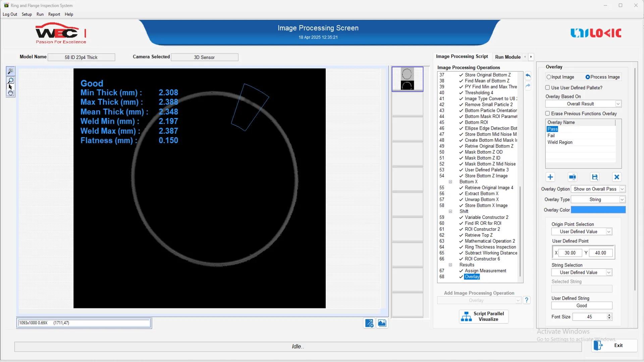Select the hand pan tool
644x362 pixels.
pos(11,93)
